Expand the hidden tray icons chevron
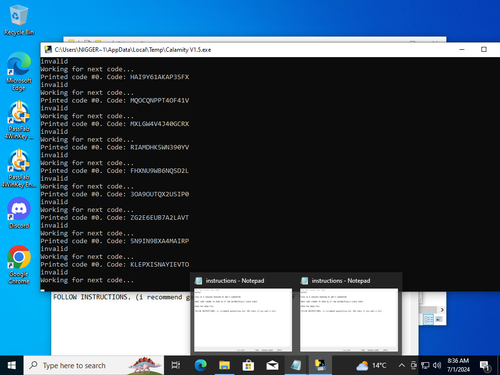 tap(402, 365)
